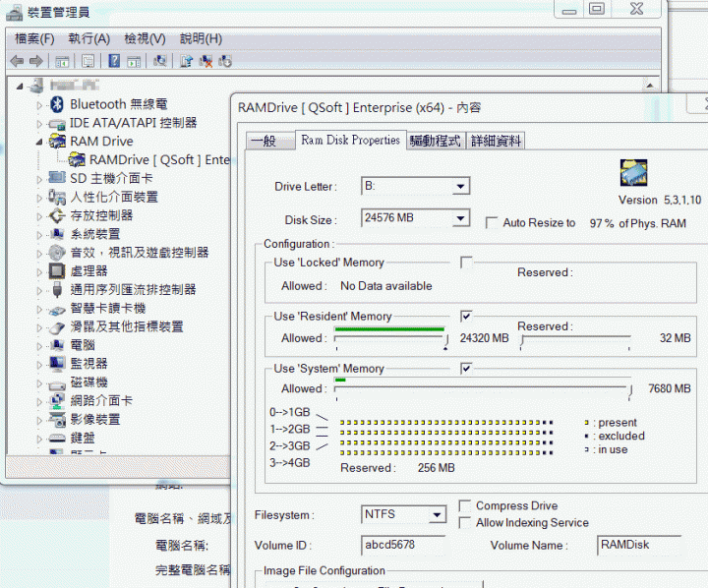Click Uninstall device icon with red X
The height and width of the screenshot is (588, 708).
pyautogui.click(x=206, y=61)
